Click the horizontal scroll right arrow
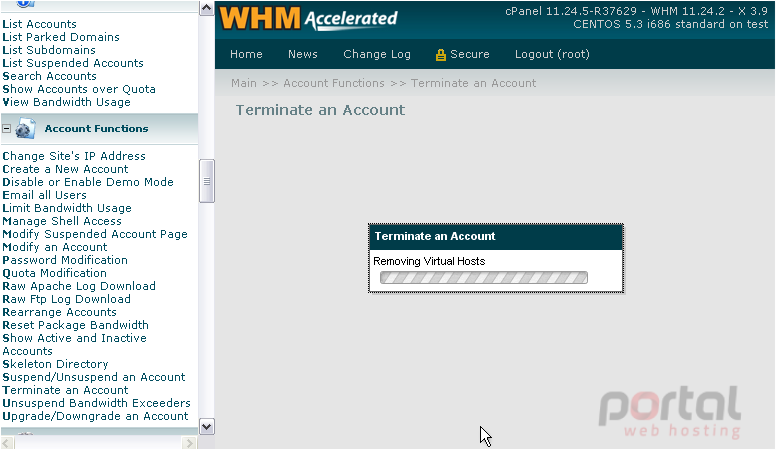776x450 pixels. (190, 443)
